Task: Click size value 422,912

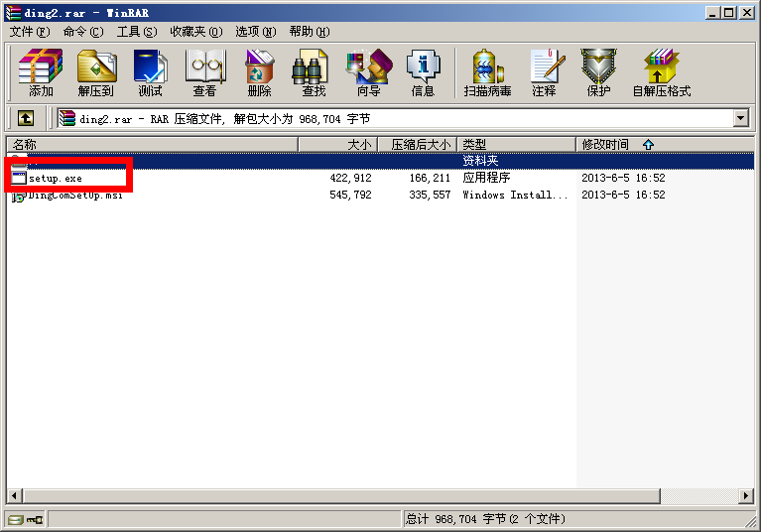Action: [350, 178]
